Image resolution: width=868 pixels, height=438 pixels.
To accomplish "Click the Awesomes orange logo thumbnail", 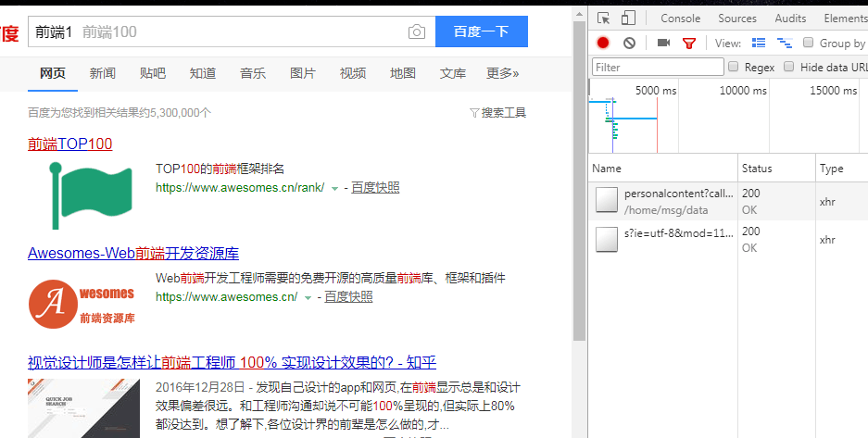I will 82,304.
